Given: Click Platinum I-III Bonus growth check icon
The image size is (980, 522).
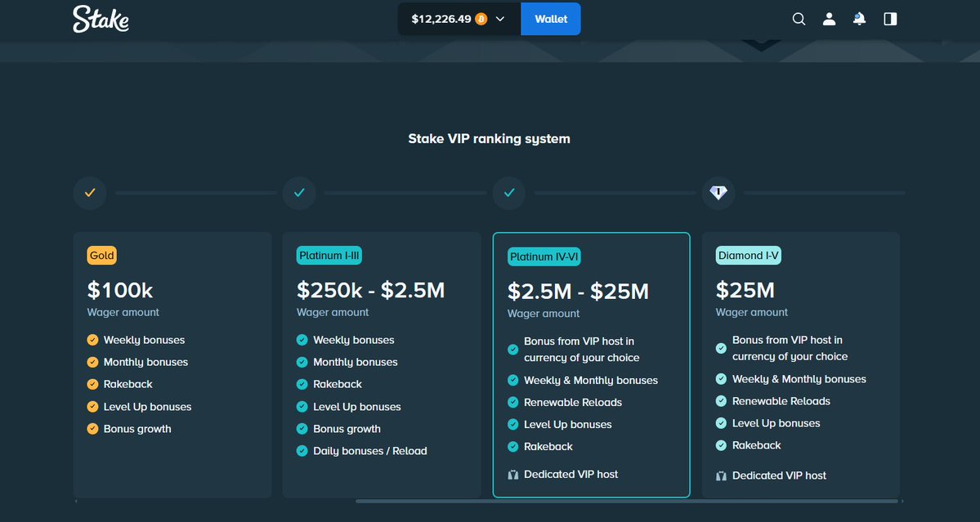Looking at the screenshot, I should 302,429.
